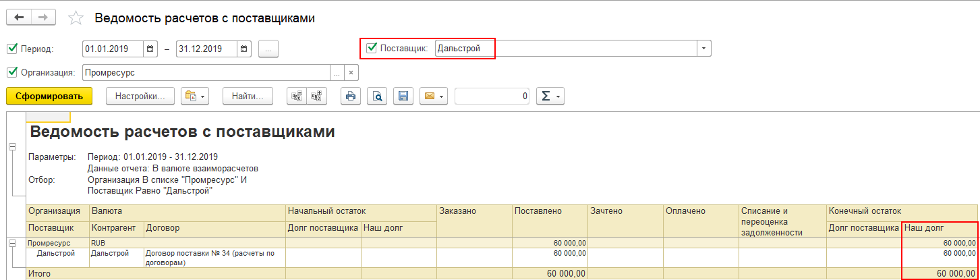Uncheck the Период checkbox
Image resolution: width=980 pixels, height=280 pixels.
coord(11,49)
